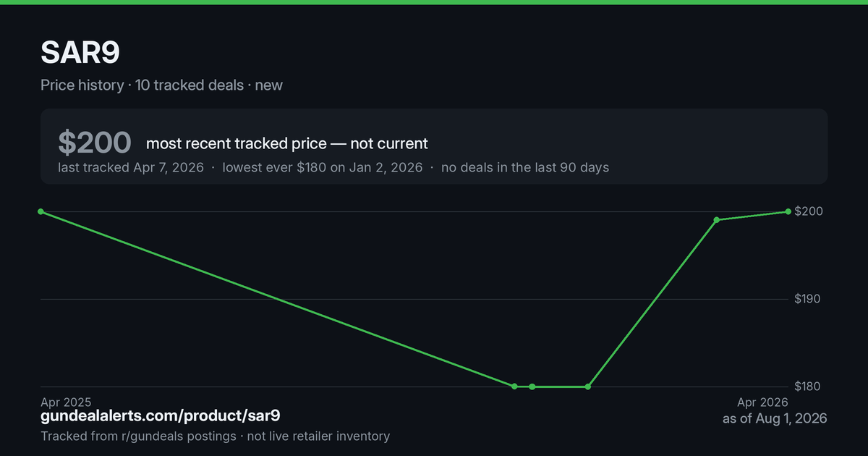The height and width of the screenshot is (456, 868).
Task: Click the large $200 price figure
Action: point(95,143)
